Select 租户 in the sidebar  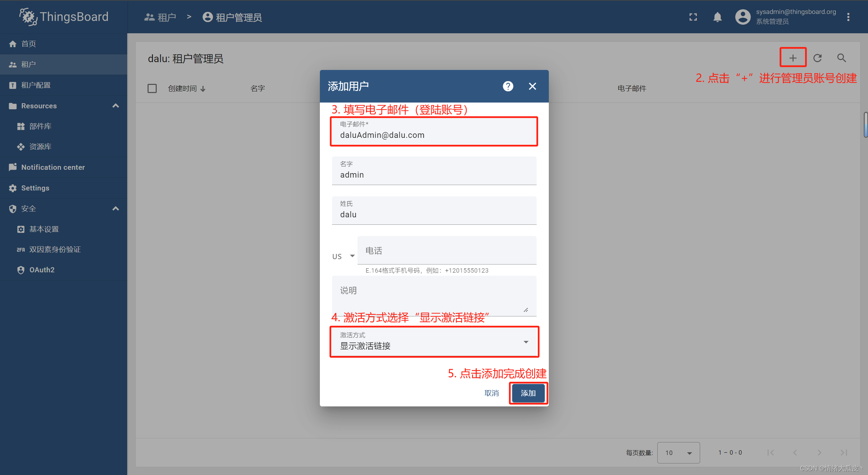click(63, 65)
